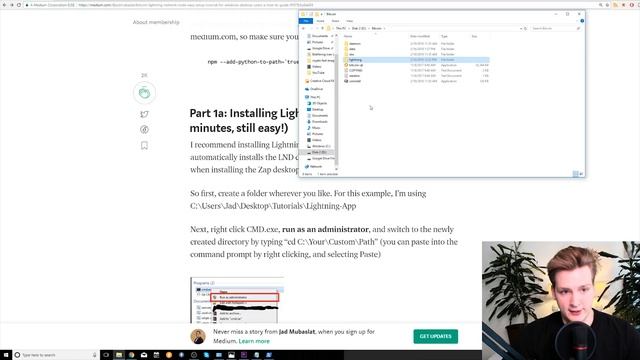Select the bitcoin-qt application file
640x360 pixels.
point(356,65)
